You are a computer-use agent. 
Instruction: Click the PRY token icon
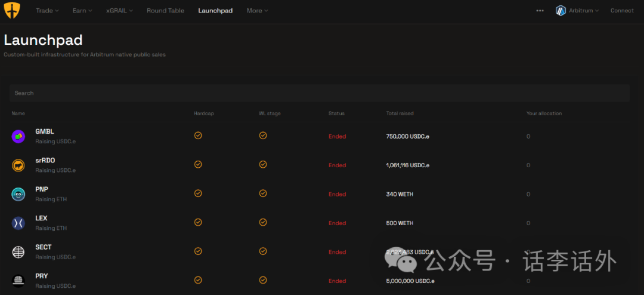click(x=18, y=281)
